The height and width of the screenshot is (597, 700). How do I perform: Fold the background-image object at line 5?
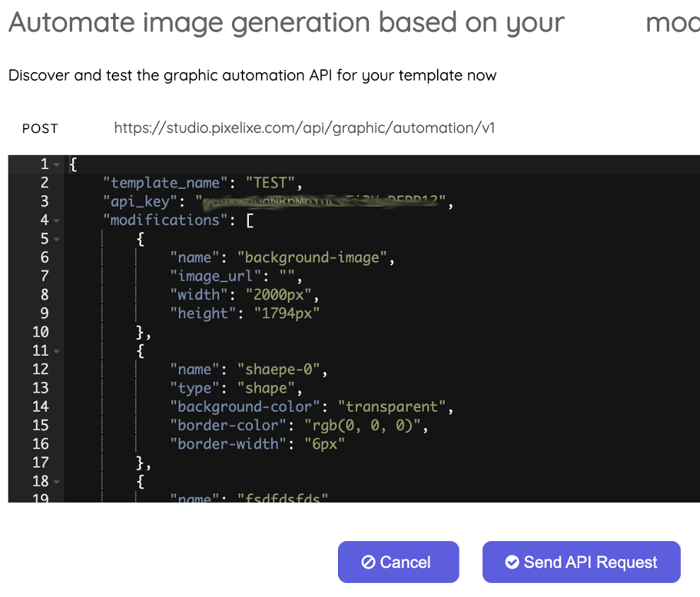tap(57, 239)
